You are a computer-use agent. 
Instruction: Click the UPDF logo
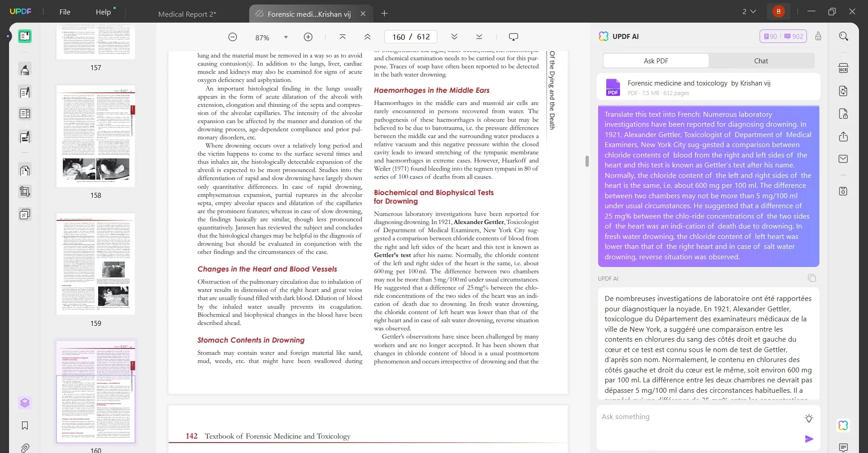click(21, 12)
